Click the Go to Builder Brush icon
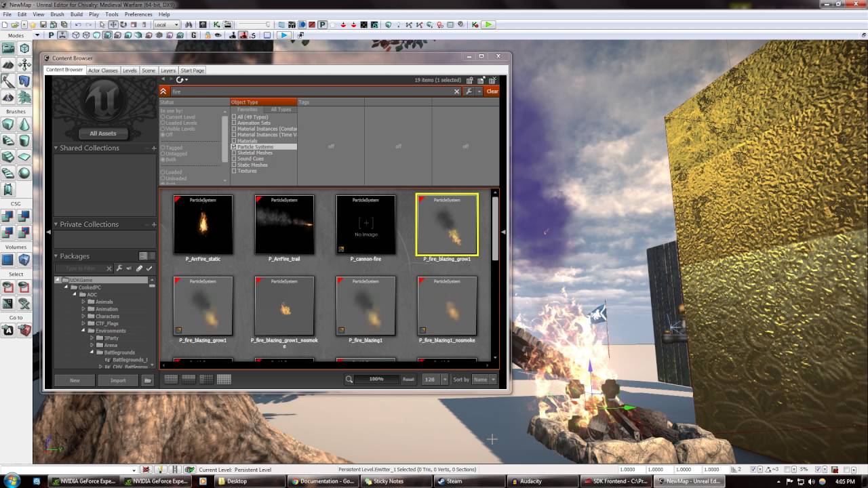Screen dimensions: 868x488 tap(24, 331)
